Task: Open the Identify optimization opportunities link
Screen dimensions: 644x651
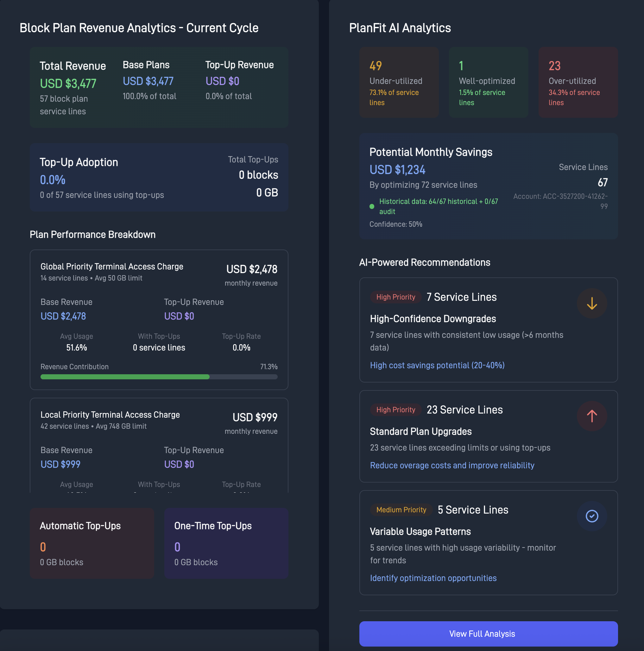Action: [x=433, y=578]
